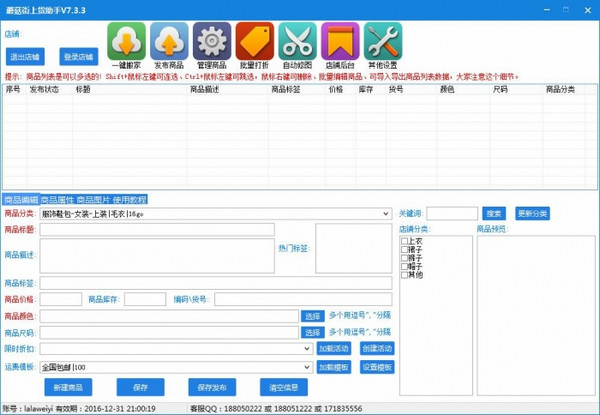Check the 上衣 store category checkbox
Viewport: 600px width, 415px height.
404,241
